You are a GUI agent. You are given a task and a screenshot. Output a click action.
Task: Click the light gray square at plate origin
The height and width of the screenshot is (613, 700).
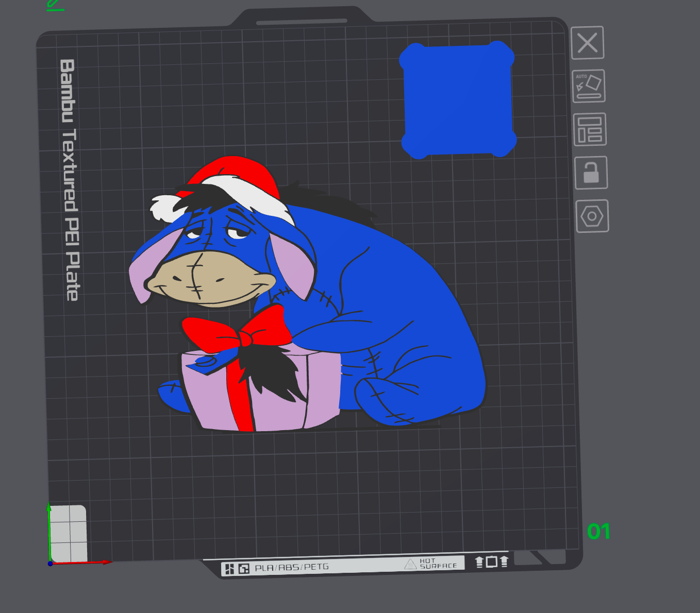coord(69,534)
